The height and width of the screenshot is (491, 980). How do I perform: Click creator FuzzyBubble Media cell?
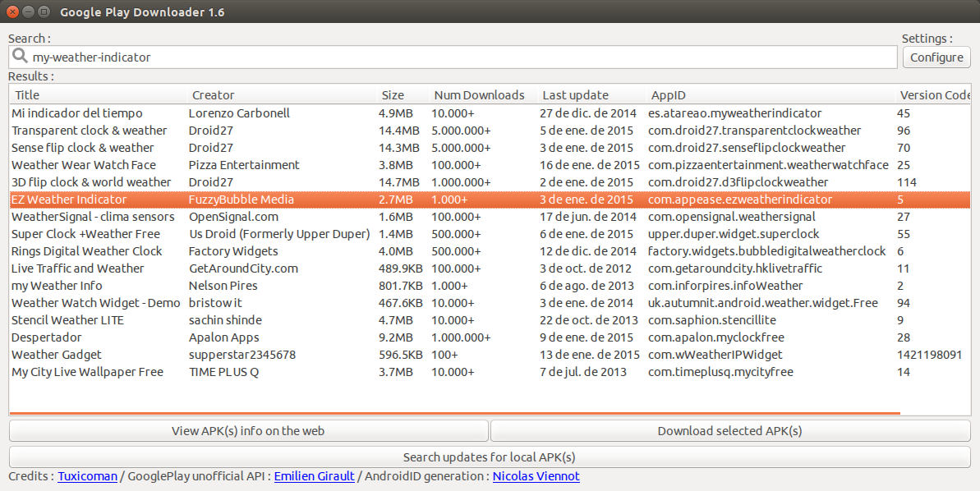(x=242, y=200)
